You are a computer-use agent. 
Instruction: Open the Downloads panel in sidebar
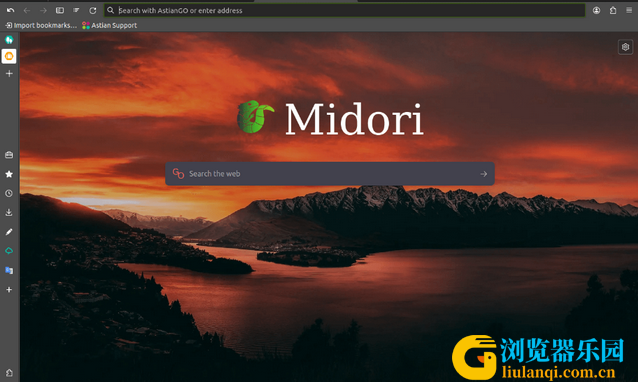9,212
